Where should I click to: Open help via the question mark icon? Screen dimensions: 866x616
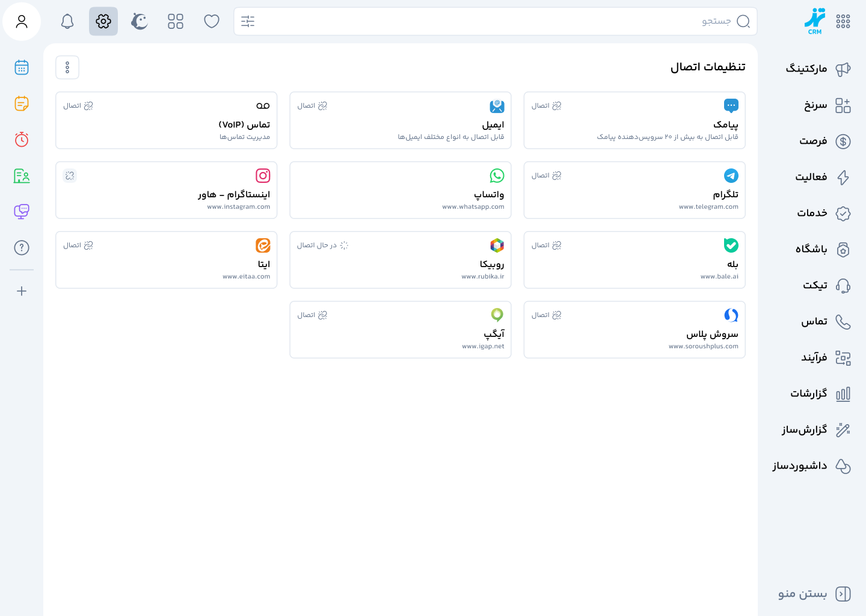[x=22, y=247]
